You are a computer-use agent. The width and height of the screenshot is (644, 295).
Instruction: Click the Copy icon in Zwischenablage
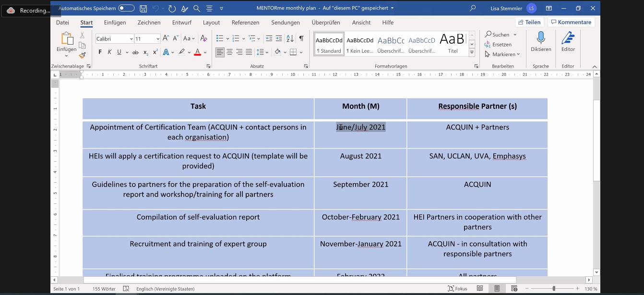point(82,45)
